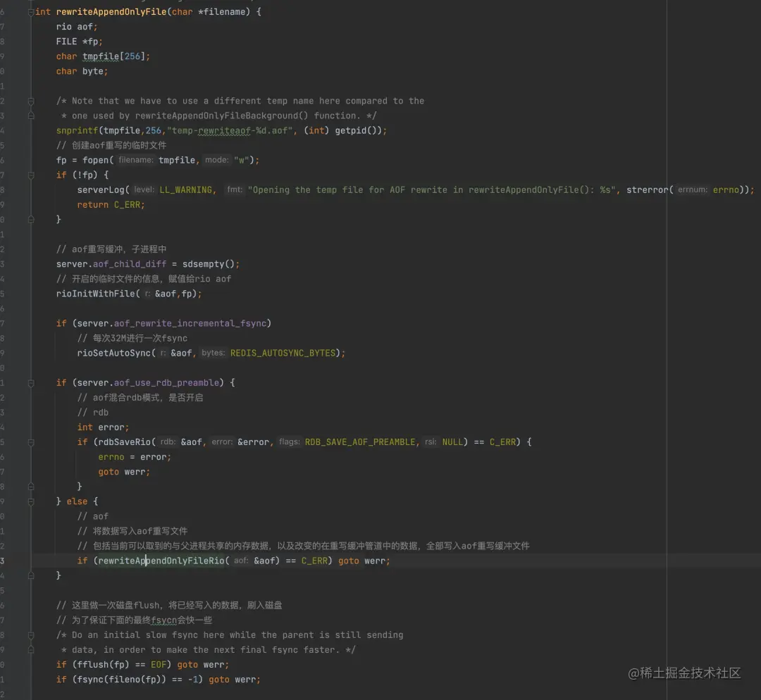
Task: Click the "FILE *fp;" declaration
Action: coord(79,42)
